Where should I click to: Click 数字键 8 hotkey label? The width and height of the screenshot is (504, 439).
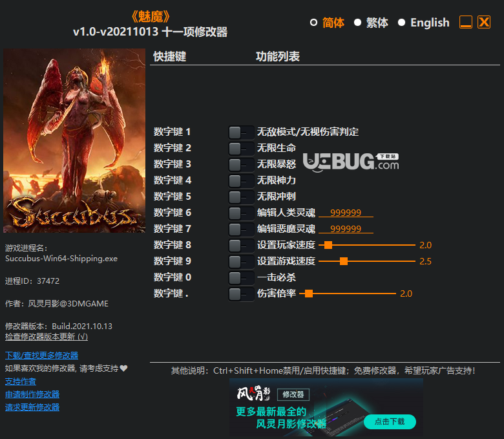pos(173,245)
